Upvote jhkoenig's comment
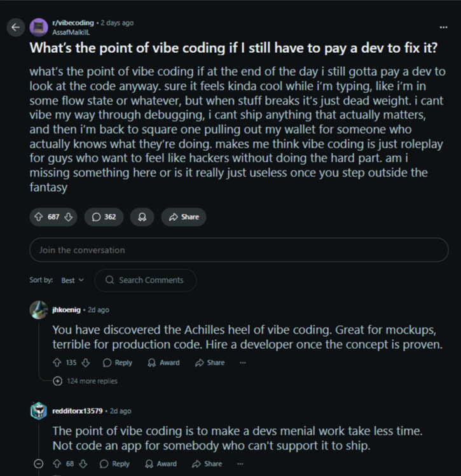Screen dimensions: 461x476 (58, 363)
